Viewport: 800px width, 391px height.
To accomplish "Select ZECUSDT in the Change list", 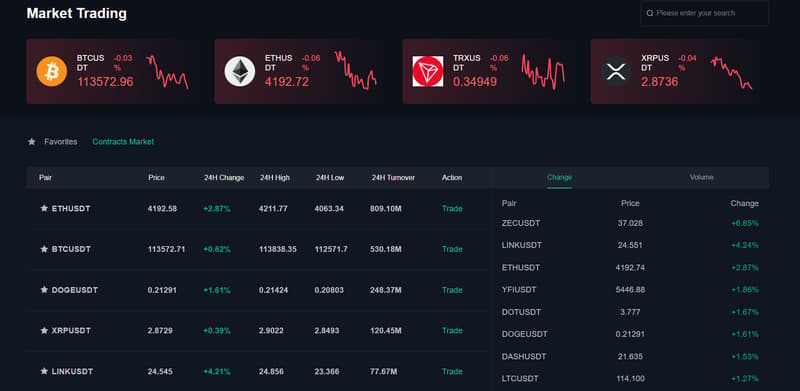I will 630,223.
